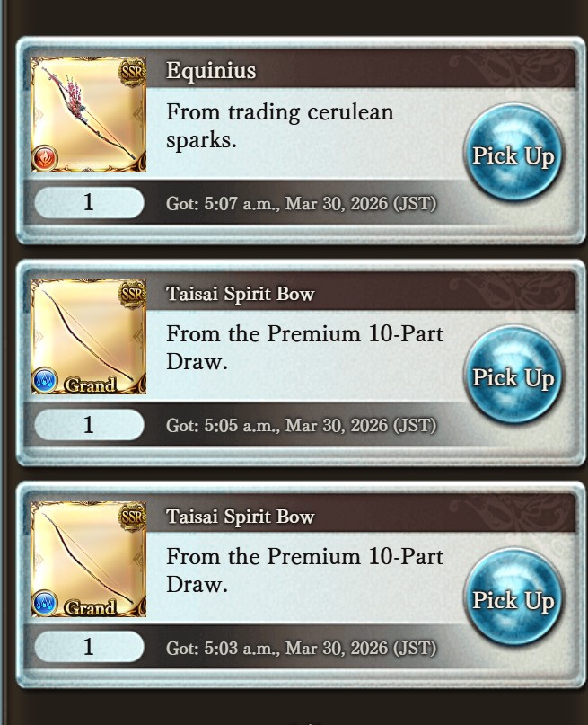The width and height of the screenshot is (588, 725).
Task: Click water element icon on 5:05 a.m. bow
Action: (45, 381)
